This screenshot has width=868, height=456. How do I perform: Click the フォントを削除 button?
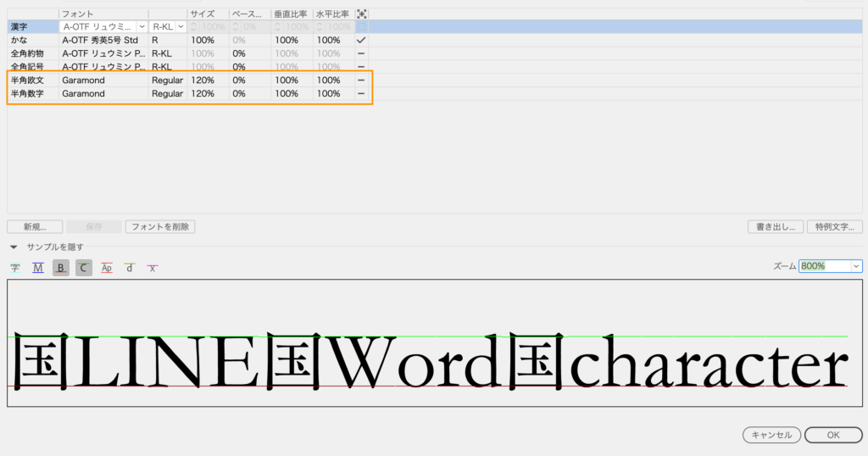tap(160, 227)
